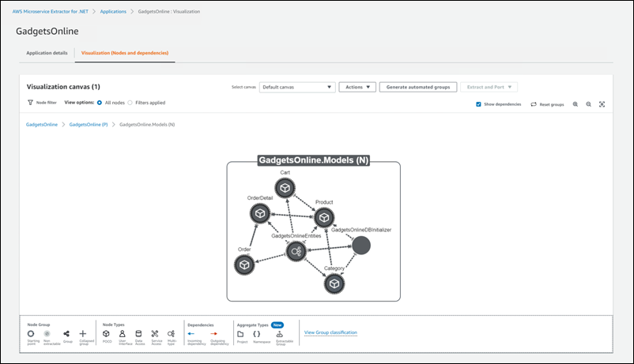The height and width of the screenshot is (364, 634).
Task: Click the zoom out magnifier icon
Action: tap(589, 104)
